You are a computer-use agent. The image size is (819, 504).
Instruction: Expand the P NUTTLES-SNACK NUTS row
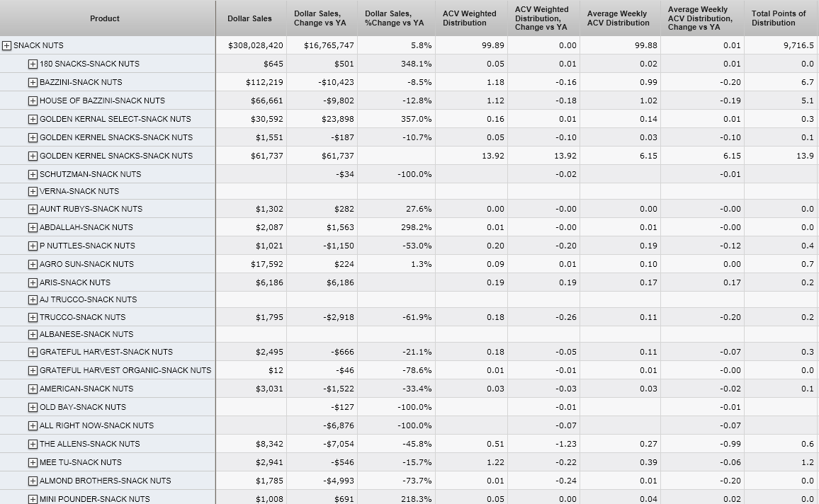pos(33,246)
